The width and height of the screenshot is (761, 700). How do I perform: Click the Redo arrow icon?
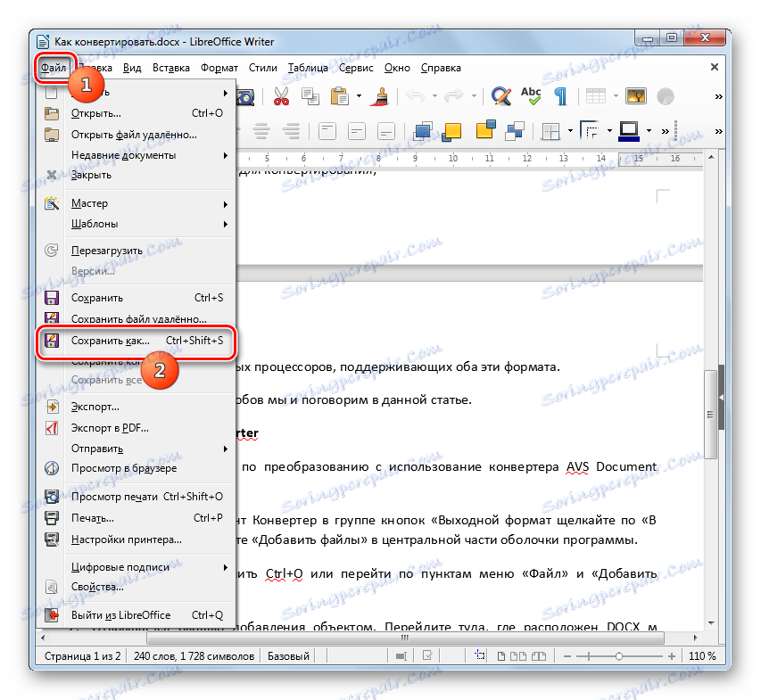point(454,96)
